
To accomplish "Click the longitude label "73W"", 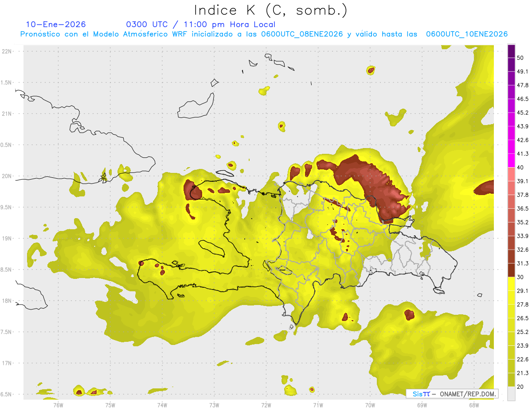I will coord(214,404).
